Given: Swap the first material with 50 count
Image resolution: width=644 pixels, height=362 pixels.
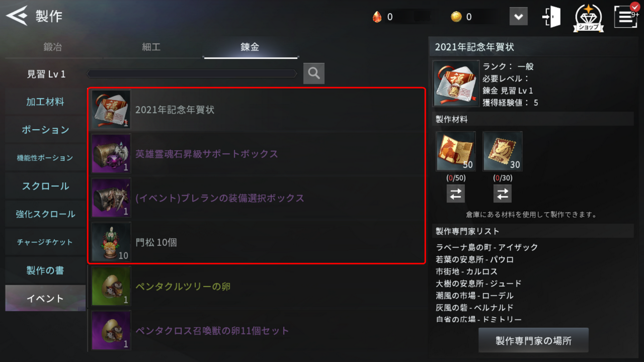Looking at the screenshot, I should point(456,194).
